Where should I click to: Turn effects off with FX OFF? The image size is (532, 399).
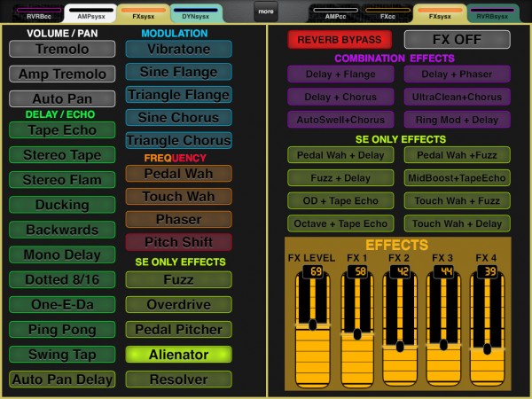[x=457, y=40]
